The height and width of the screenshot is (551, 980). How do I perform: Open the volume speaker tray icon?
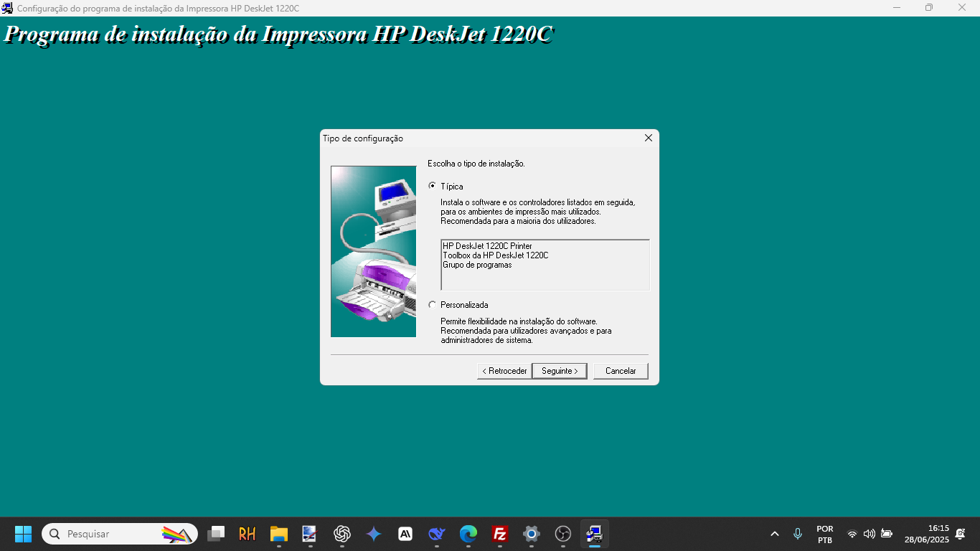870,534
